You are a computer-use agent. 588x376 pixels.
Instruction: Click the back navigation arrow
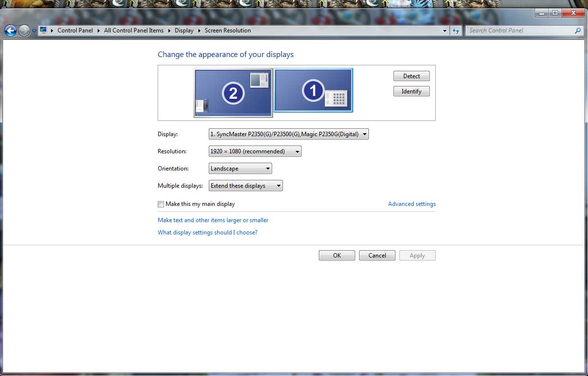coord(10,30)
